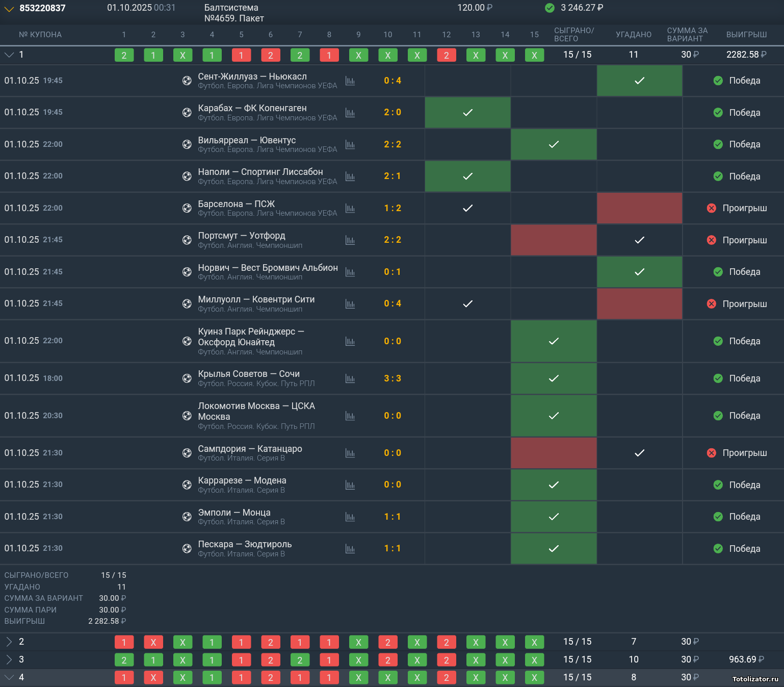784x687 pixels.
Task: Click the red cell in Барселона — ПСЖ row
Action: pos(639,208)
